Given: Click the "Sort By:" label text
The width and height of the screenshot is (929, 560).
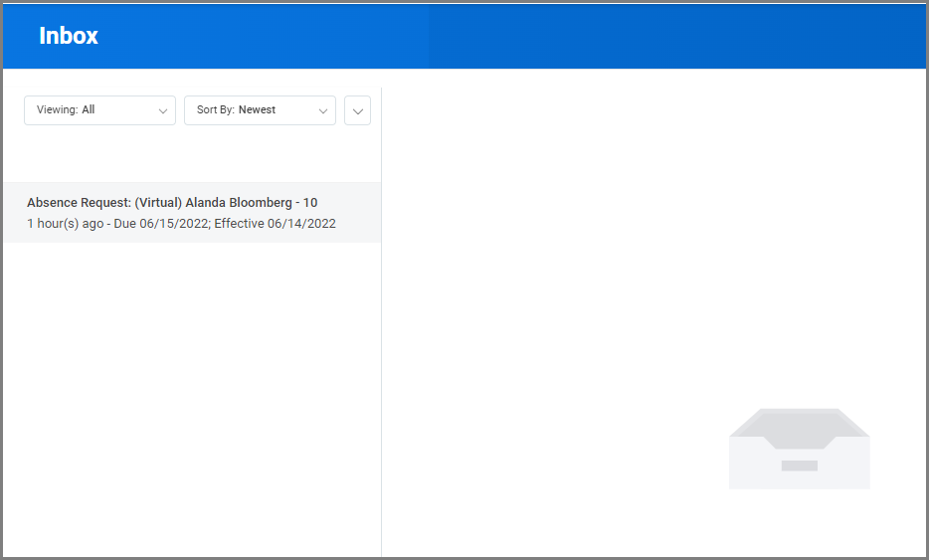Looking at the screenshot, I should 216,110.
